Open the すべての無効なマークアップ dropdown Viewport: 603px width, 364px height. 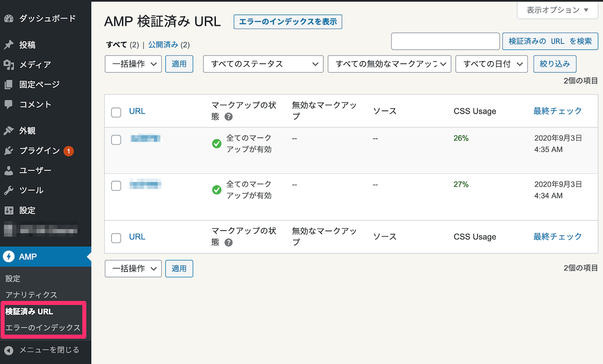[x=390, y=64]
